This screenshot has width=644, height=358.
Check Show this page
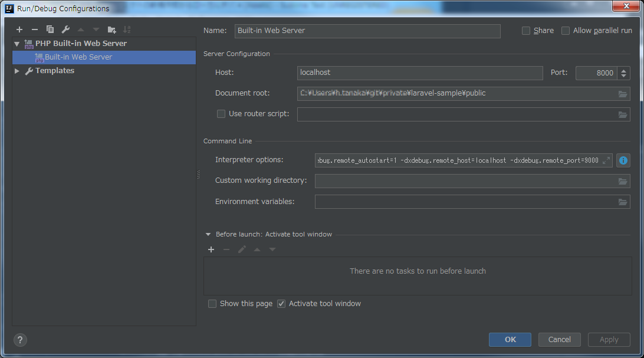click(212, 304)
